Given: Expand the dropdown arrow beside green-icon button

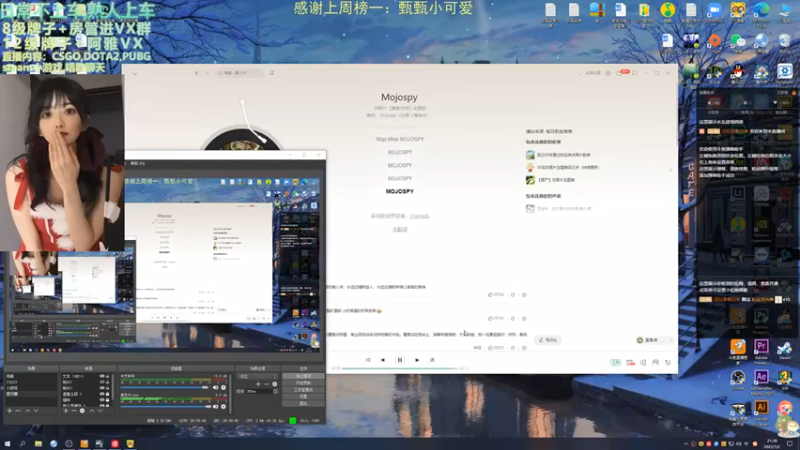Looking at the screenshot, I should tap(671, 340).
